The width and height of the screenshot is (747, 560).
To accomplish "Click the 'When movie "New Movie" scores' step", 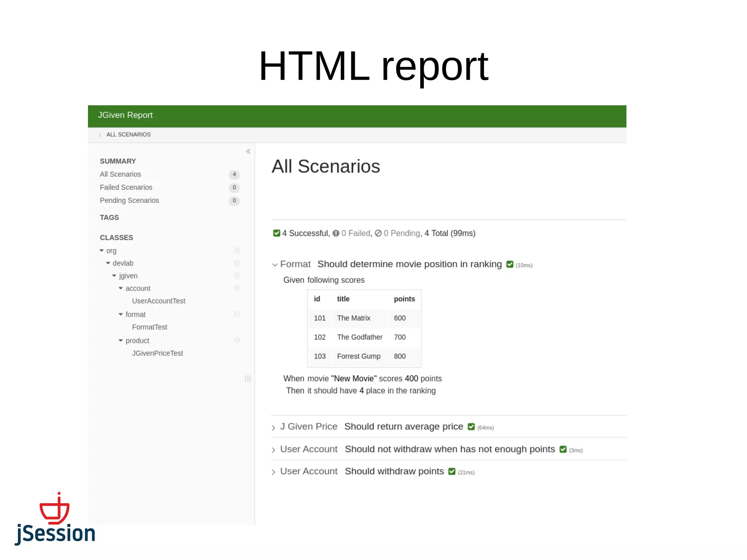I will (x=363, y=378).
